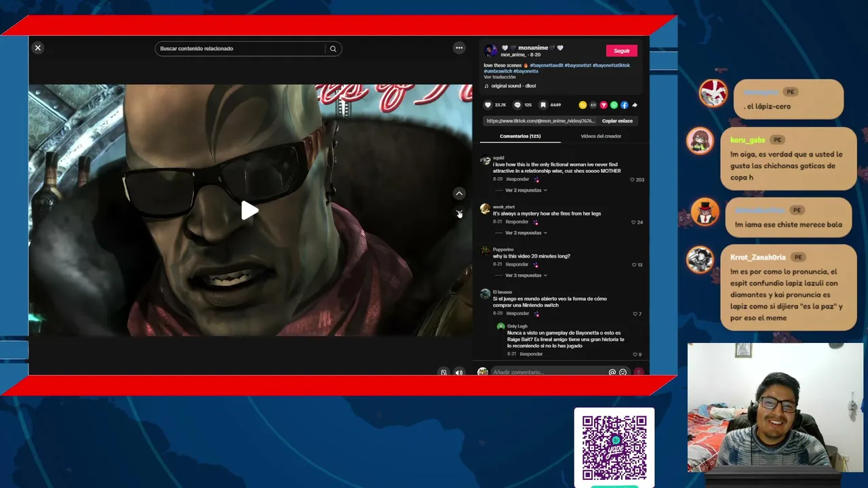The image size is (868, 488).
Task: Click the search magnifier icon
Action: (x=333, y=49)
